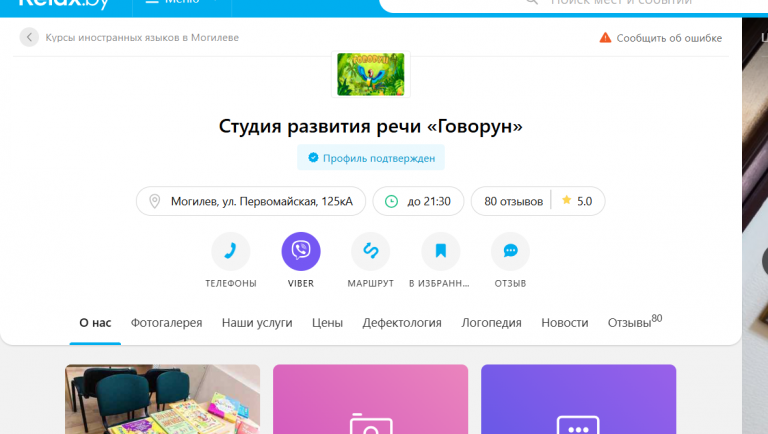
Task: Click the verified checkmark icon
Action: pos(313,158)
